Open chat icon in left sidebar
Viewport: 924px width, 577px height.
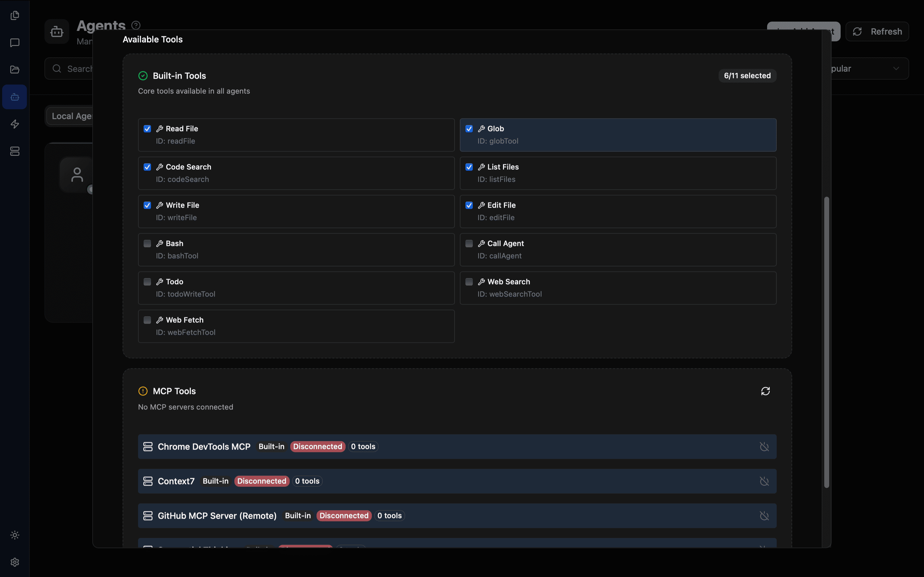(x=15, y=43)
